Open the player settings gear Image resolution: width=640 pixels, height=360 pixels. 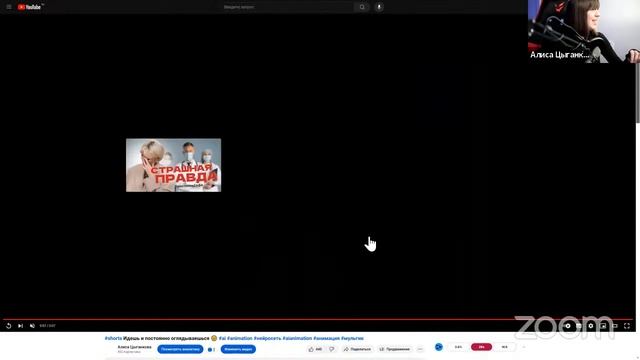(591, 326)
